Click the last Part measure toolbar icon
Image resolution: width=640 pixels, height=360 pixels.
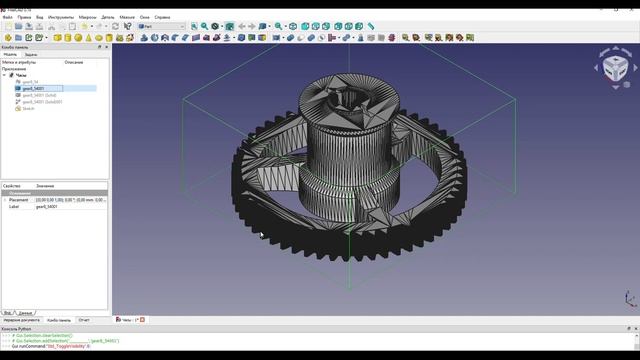(x=470, y=38)
